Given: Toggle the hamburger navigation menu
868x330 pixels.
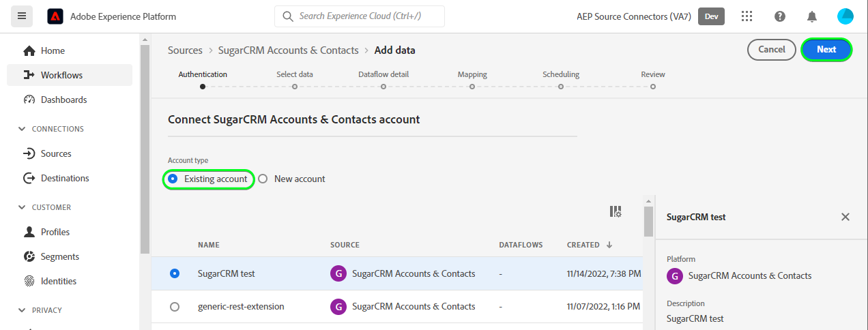Looking at the screenshot, I should click(22, 16).
